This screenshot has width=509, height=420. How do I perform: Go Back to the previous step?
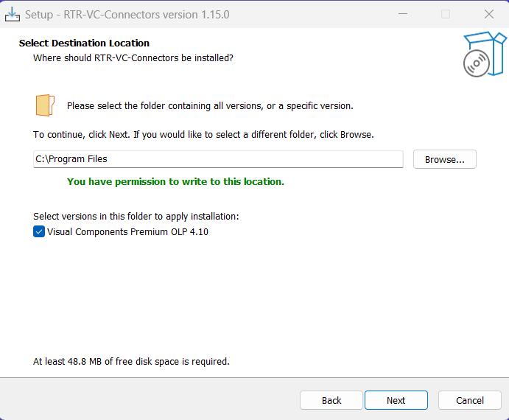coord(331,400)
